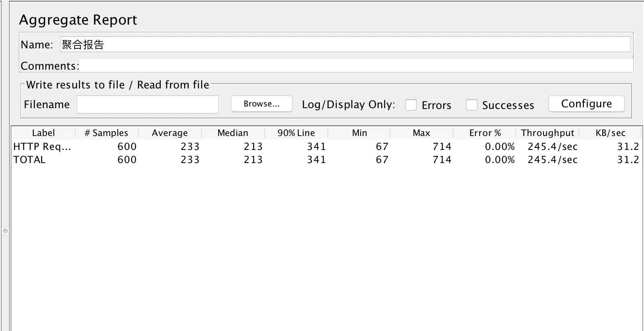Image resolution: width=644 pixels, height=331 pixels.
Task: Sort by the Label column header
Action: tap(43, 133)
